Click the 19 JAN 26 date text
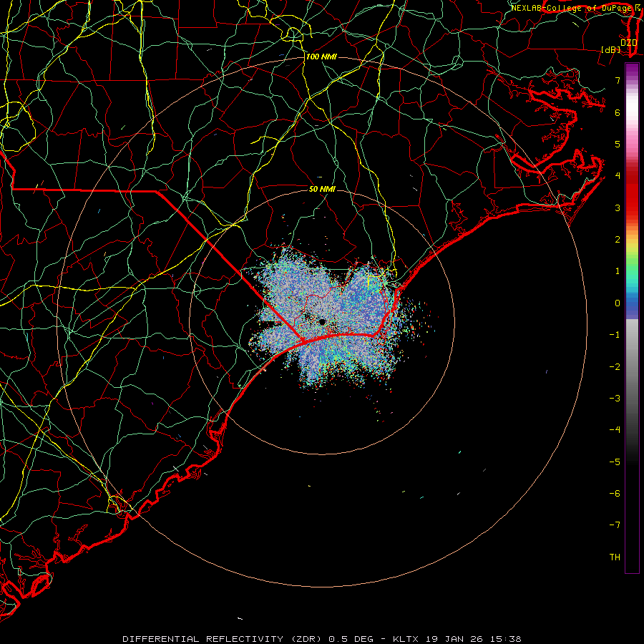644x644 pixels. tap(454, 639)
